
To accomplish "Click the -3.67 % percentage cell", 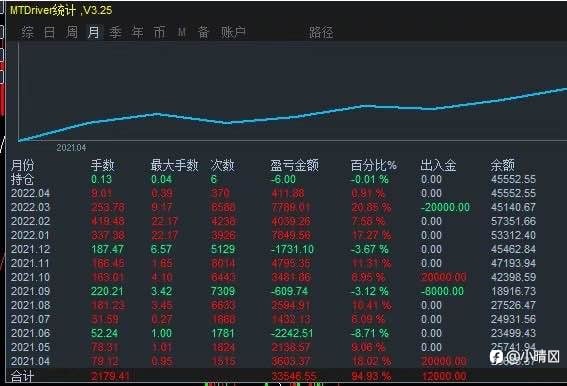I will pyautogui.click(x=370, y=249).
